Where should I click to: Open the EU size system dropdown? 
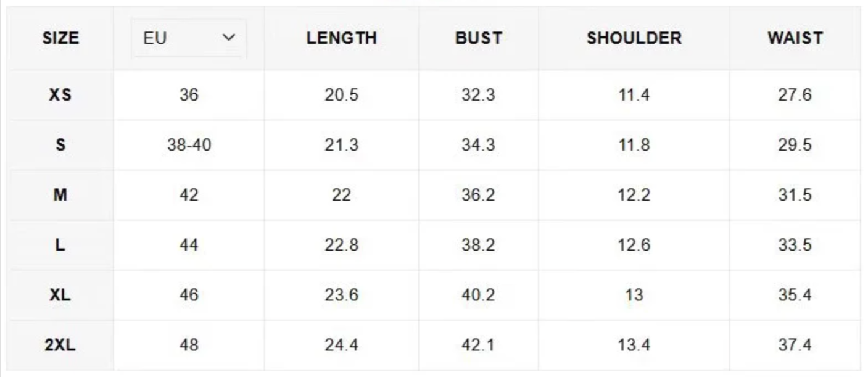[189, 38]
